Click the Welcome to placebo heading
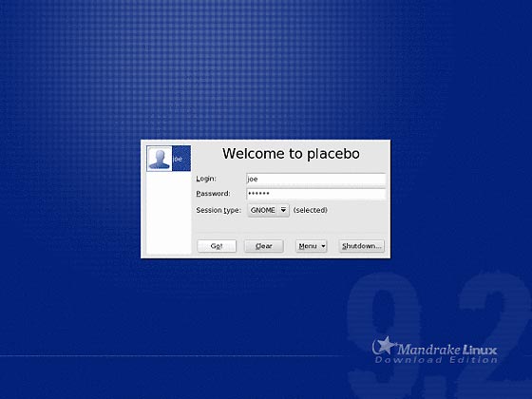 pyautogui.click(x=291, y=154)
